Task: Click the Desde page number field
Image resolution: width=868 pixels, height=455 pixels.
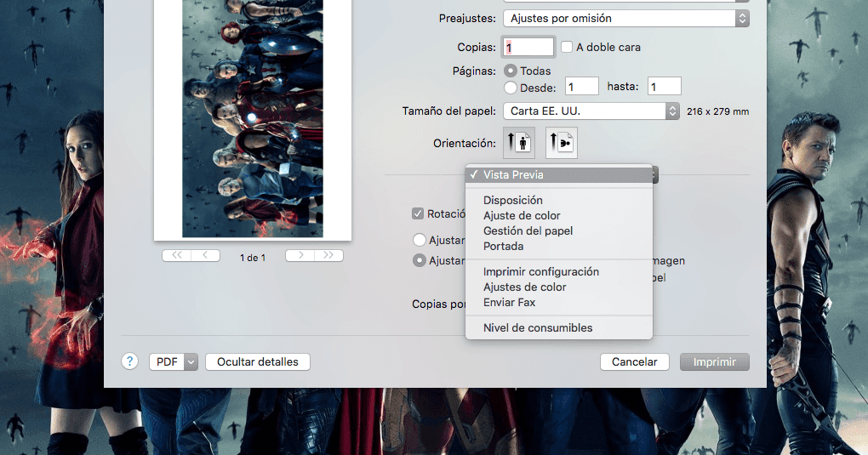Action: pos(582,87)
